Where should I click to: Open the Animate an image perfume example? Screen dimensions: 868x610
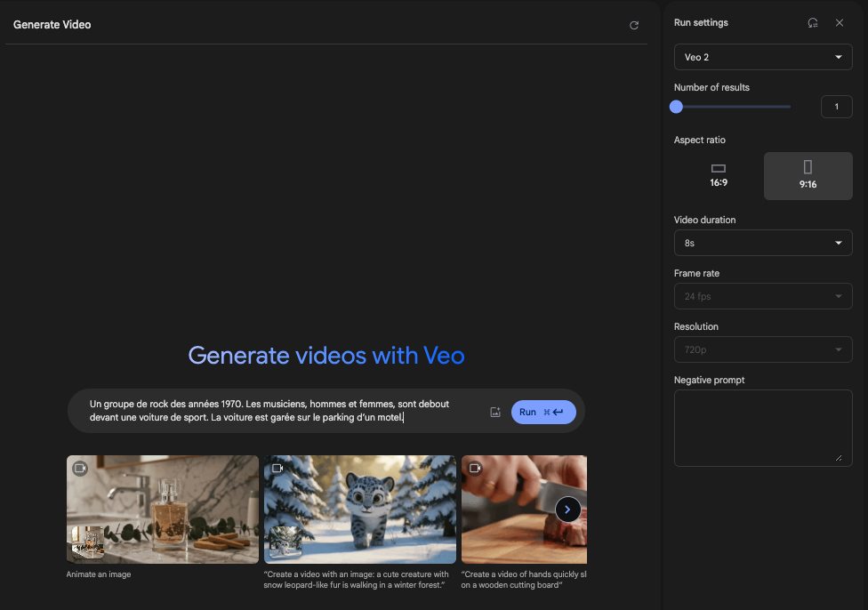coord(163,509)
